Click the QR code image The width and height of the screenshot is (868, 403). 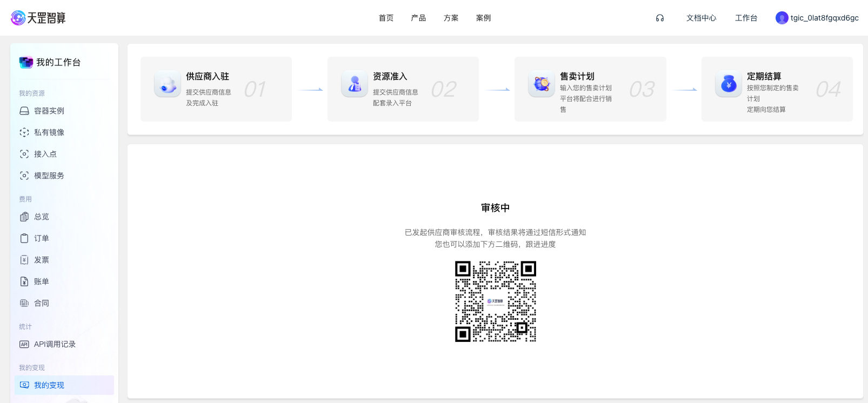(x=496, y=301)
